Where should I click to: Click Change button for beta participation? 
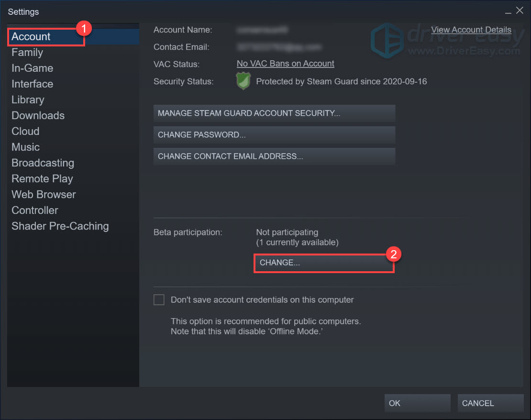(324, 263)
